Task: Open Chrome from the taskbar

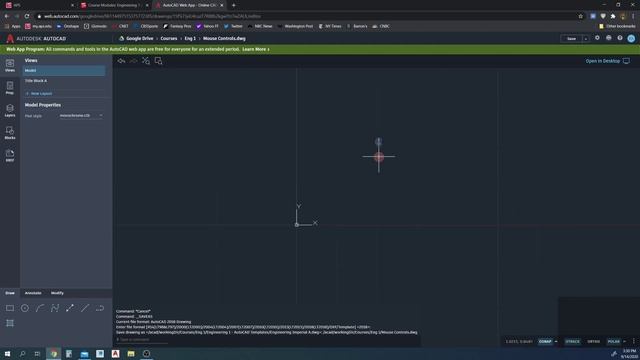Action: point(53,354)
